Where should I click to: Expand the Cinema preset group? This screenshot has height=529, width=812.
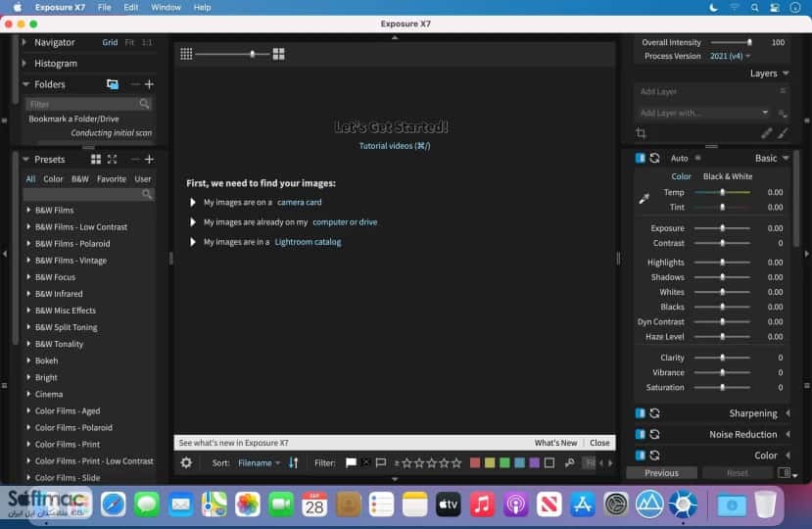(28, 394)
